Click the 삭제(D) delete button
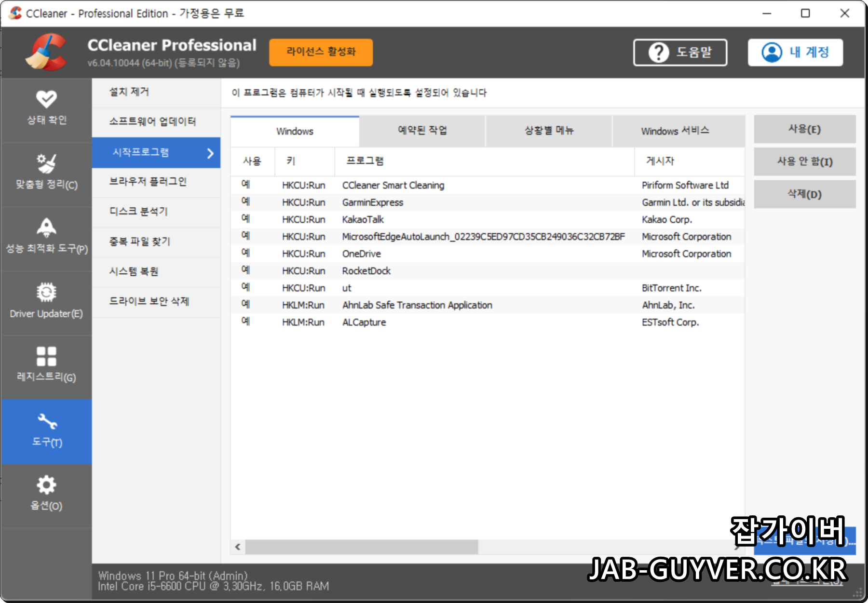This screenshot has height=603, width=868. point(804,194)
